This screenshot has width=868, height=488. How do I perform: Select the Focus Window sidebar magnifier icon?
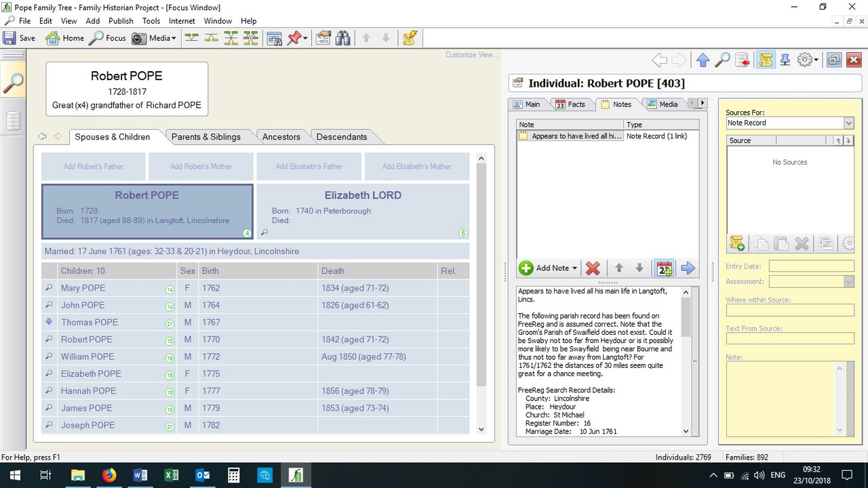pyautogui.click(x=14, y=84)
